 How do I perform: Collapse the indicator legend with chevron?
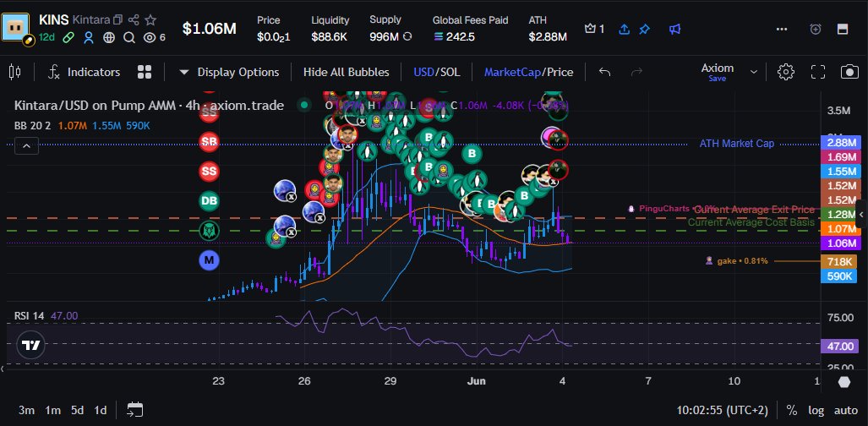click(26, 146)
